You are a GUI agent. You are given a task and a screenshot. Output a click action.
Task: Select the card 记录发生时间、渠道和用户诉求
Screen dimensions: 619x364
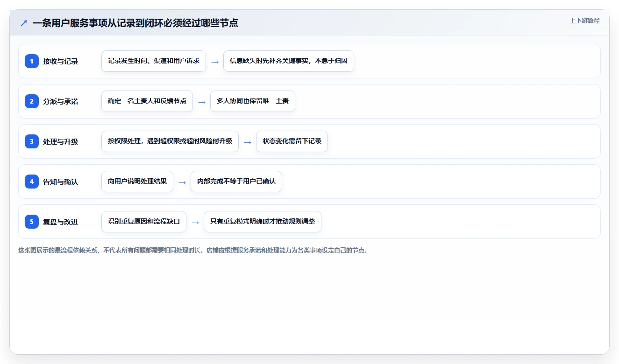pos(154,61)
